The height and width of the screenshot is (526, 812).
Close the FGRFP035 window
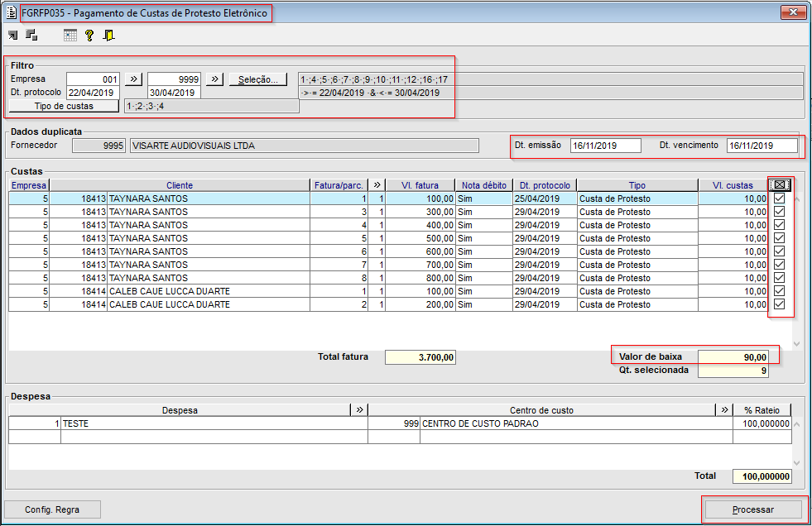793,12
